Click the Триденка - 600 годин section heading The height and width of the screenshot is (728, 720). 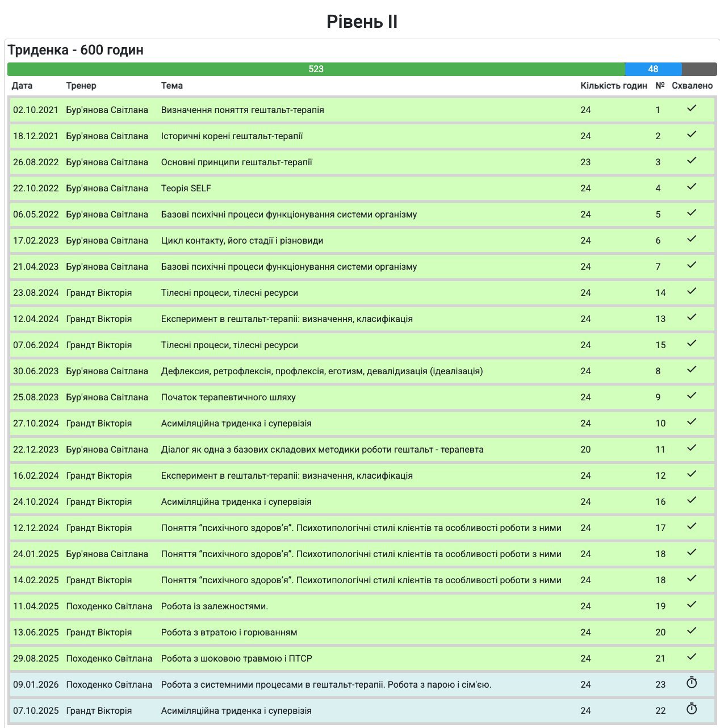coord(76,50)
